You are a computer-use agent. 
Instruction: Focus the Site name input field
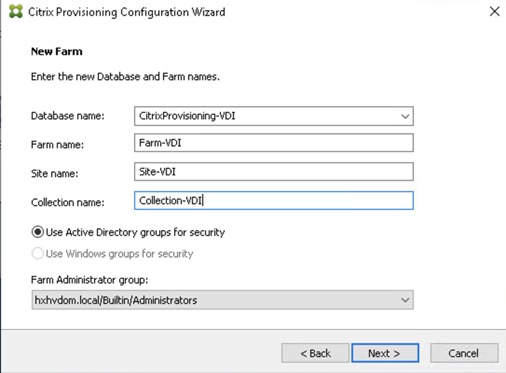(x=274, y=172)
